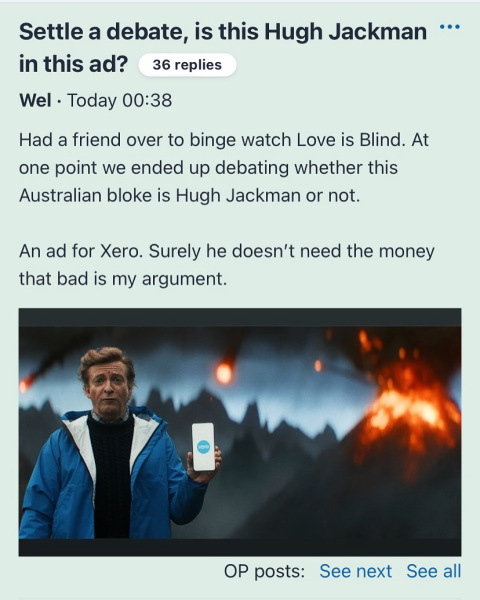Click 'Australian bloke' in the post body
This screenshot has width=480, height=600.
click(85, 196)
